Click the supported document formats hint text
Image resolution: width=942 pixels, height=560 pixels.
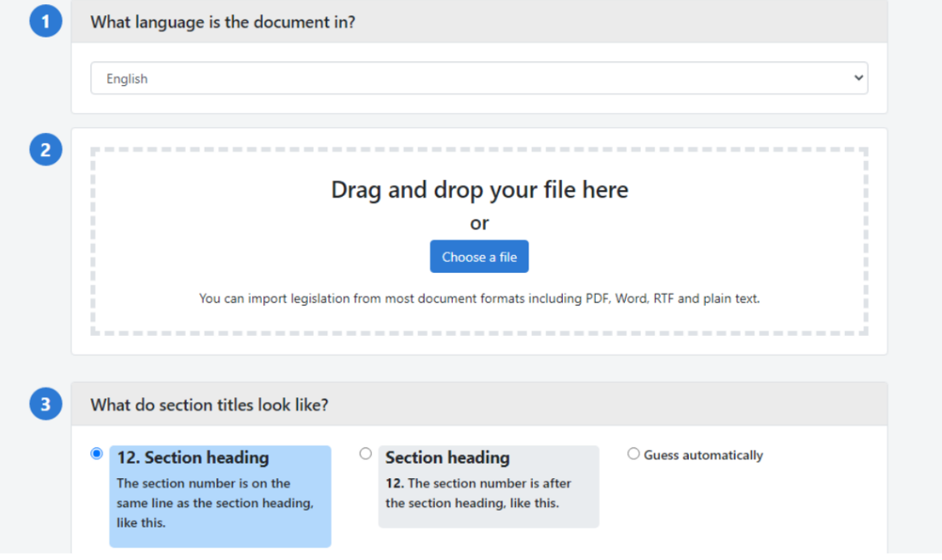click(479, 298)
